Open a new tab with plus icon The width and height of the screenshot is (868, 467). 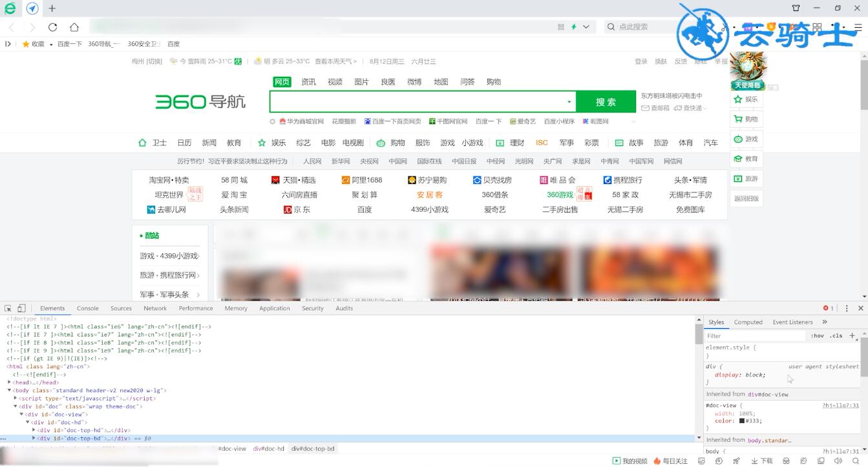click(x=52, y=8)
